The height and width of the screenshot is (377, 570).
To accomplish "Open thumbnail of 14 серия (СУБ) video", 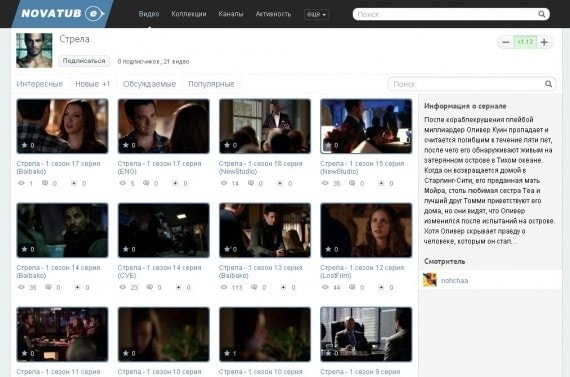I will [164, 230].
